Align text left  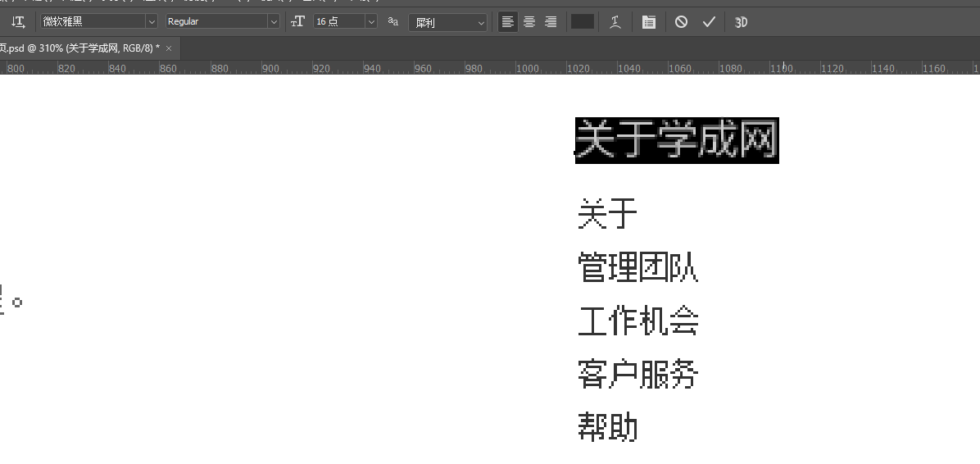(507, 22)
